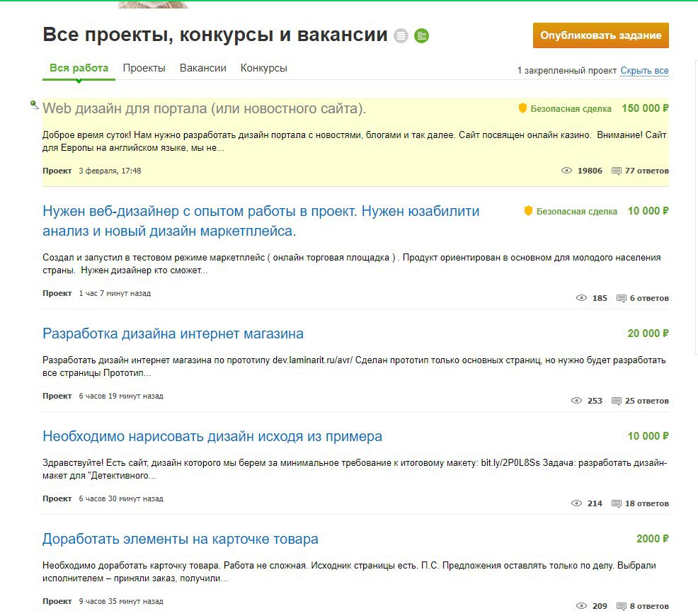The width and height of the screenshot is (698, 616).
Task: Click the eye views icon next to 19806
Action: tap(566, 171)
